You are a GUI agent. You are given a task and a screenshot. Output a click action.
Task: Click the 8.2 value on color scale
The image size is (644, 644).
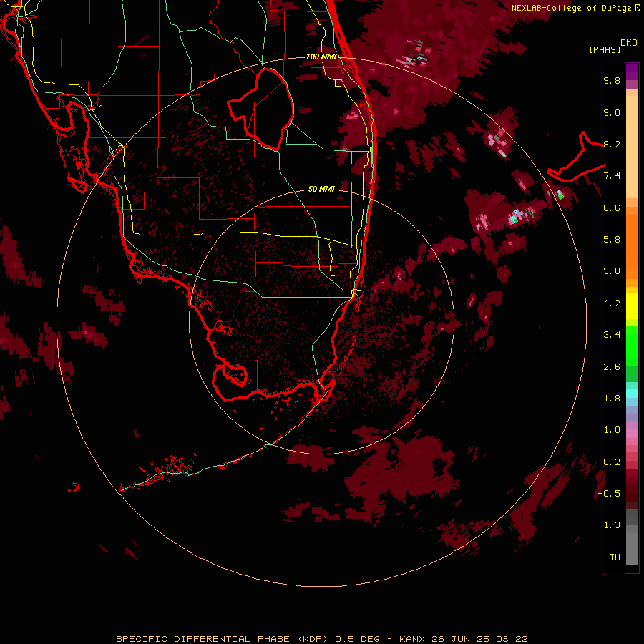pos(612,145)
